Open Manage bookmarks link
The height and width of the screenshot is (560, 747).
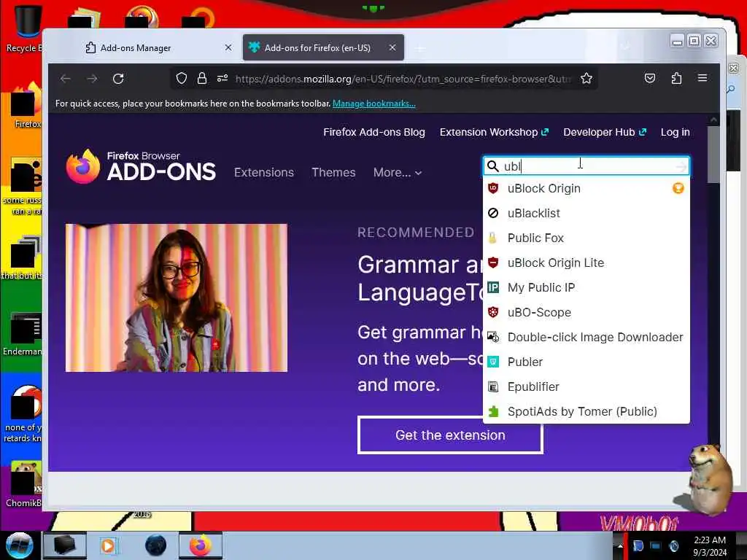[374, 104]
